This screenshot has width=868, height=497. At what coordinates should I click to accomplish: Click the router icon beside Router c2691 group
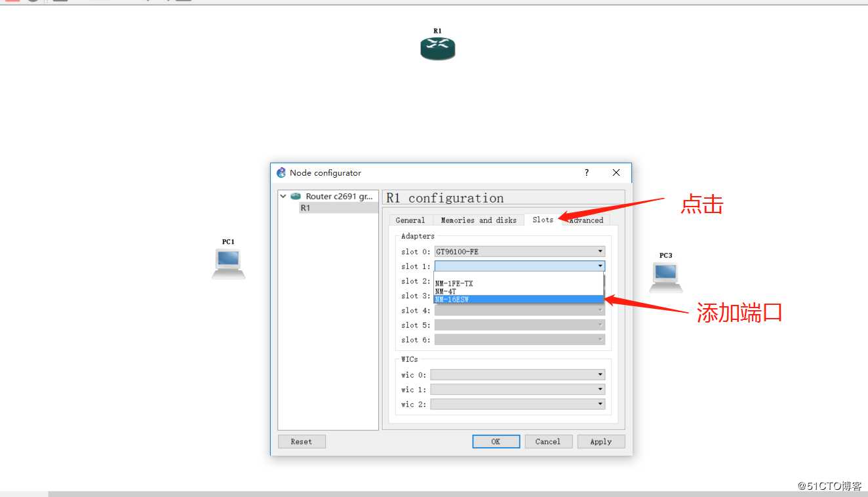pos(296,196)
